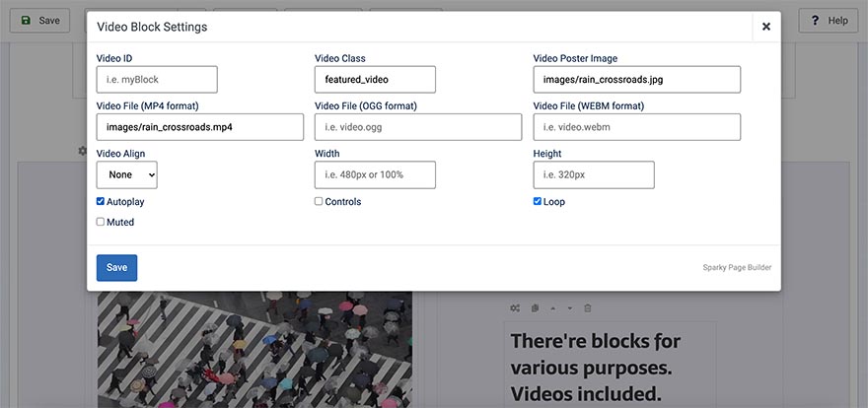The image size is (868, 408).
Task: Click the duplicate block icon behind dialog
Action: (x=535, y=307)
